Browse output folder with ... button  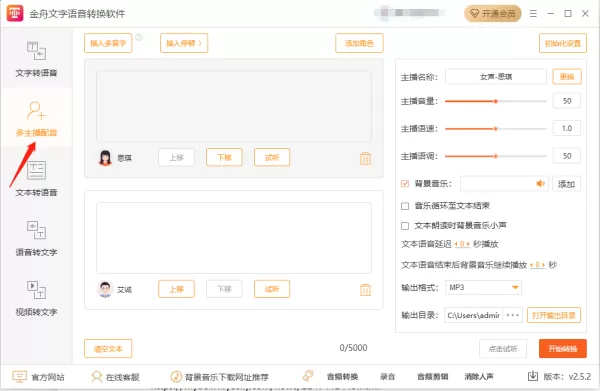click(512, 315)
